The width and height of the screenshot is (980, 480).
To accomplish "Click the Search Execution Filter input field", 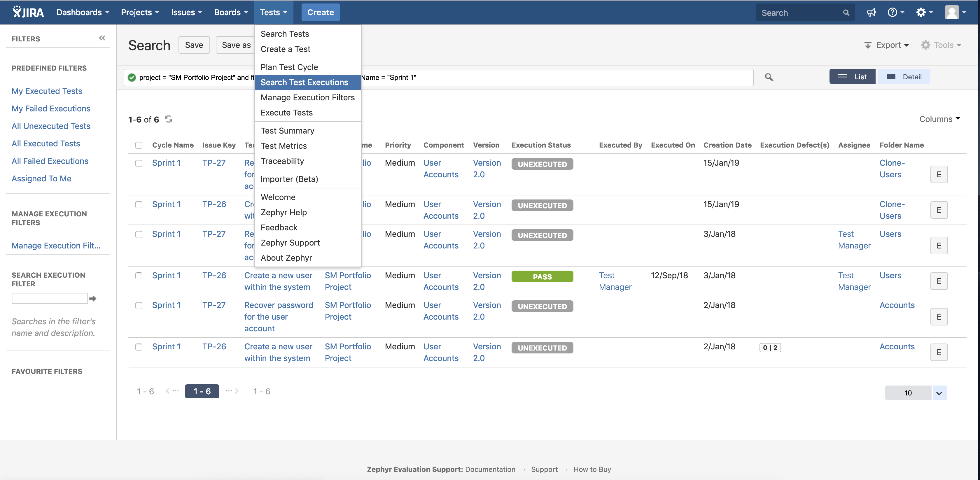I will point(50,298).
